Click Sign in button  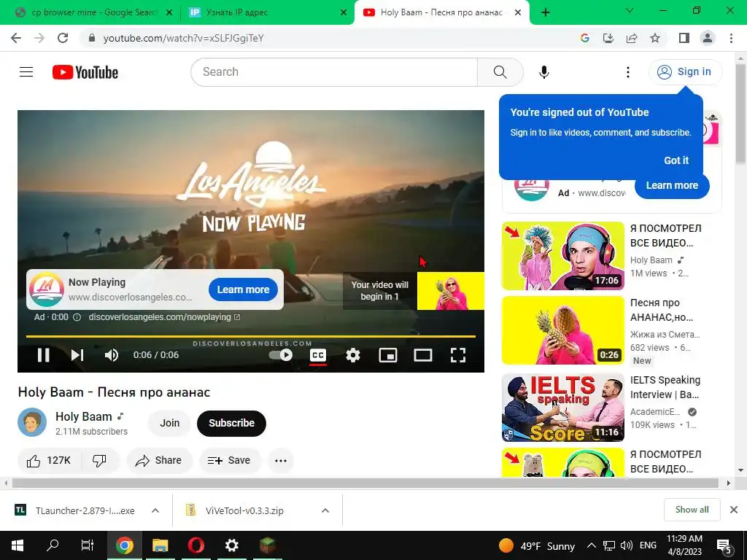[685, 72]
